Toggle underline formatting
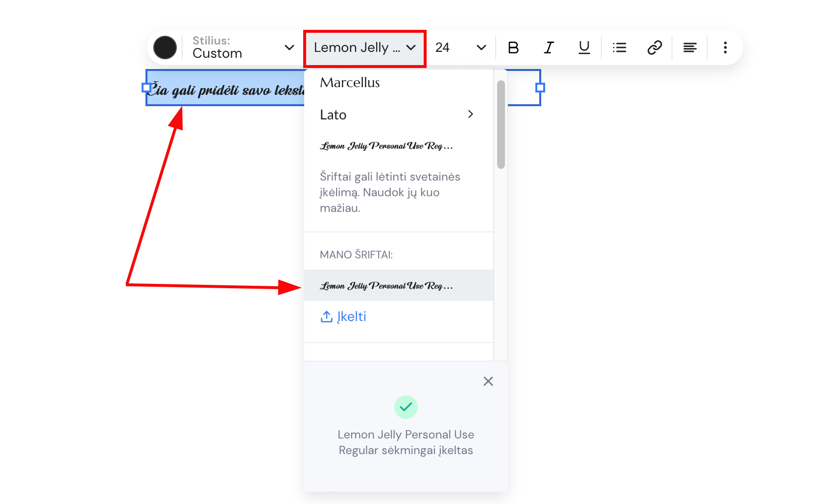Viewport: 816px width, 504px height. [x=584, y=47]
